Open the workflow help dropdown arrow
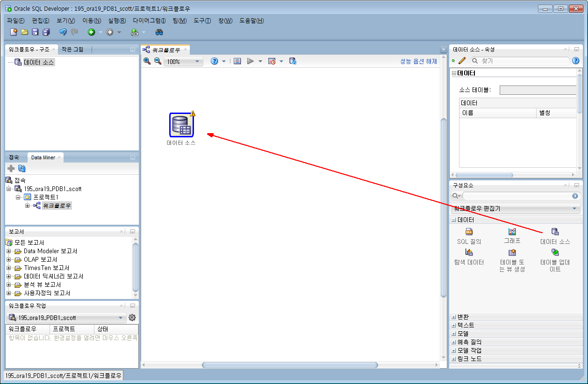 click(x=224, y=61)
